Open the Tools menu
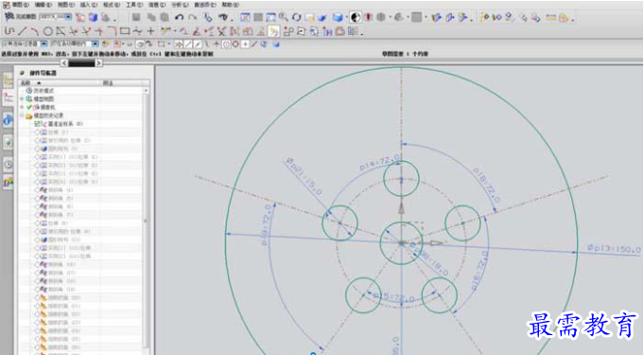This screenshot has height=355, width=644. tap(134, 5)
